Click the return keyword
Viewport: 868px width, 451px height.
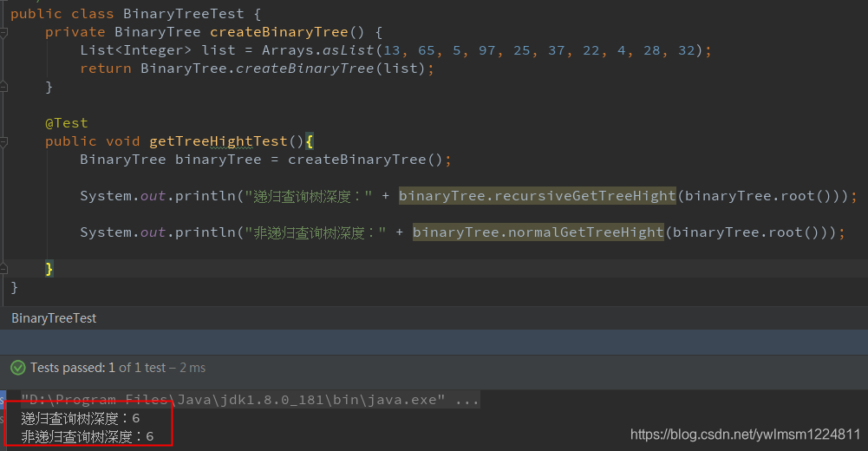[106, 69]
